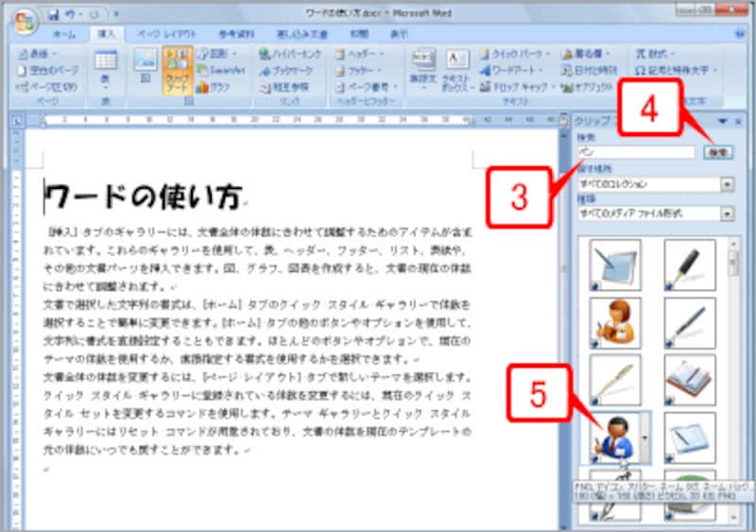Select the 挿入 ribbon tab
This screenshot has height=532, width=756.
coord(106,34)
